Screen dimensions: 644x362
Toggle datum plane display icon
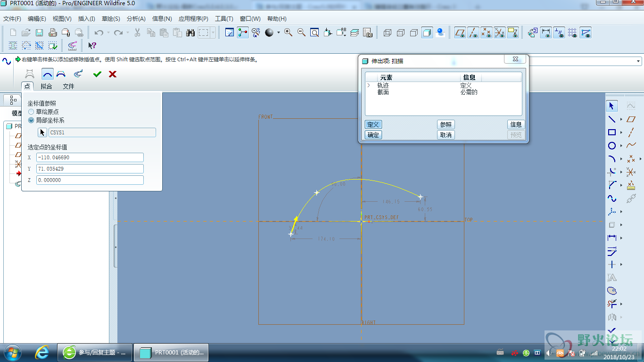(460, 33)
